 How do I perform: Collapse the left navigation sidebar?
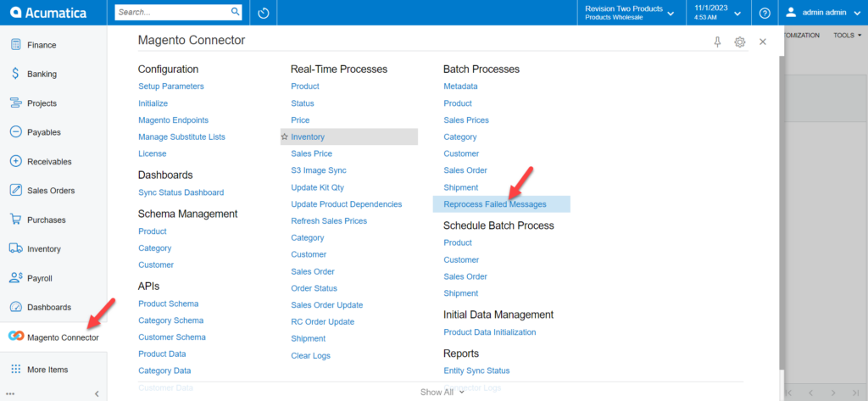(97, 394)
